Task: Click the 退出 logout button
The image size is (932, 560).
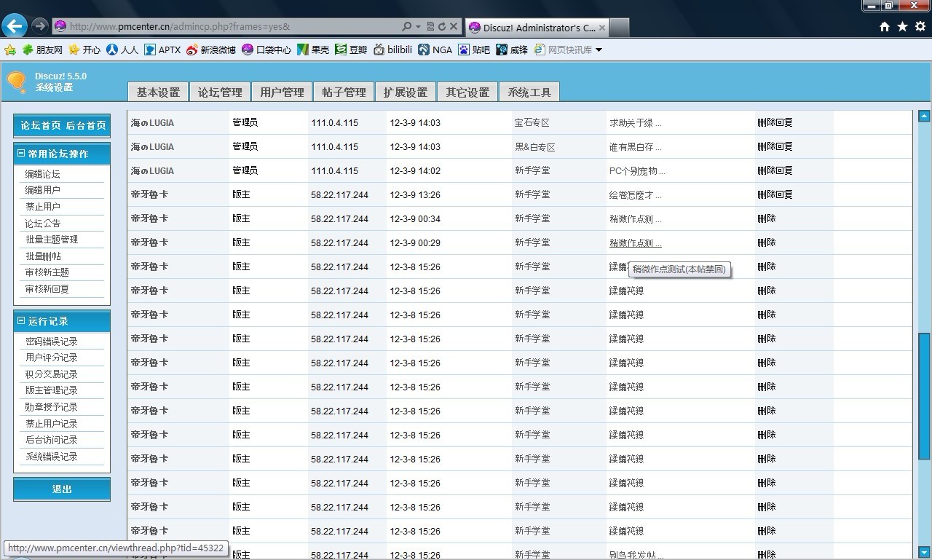Action: [x=62, y=489]
